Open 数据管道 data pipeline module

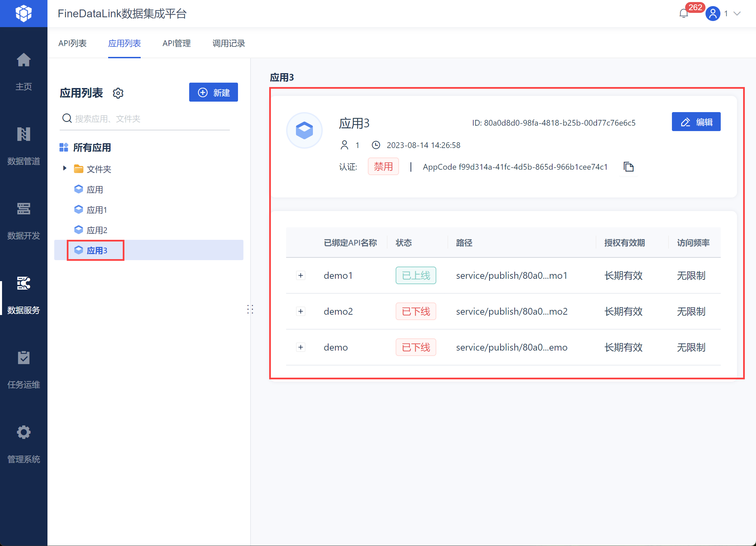tap(23, 135)
